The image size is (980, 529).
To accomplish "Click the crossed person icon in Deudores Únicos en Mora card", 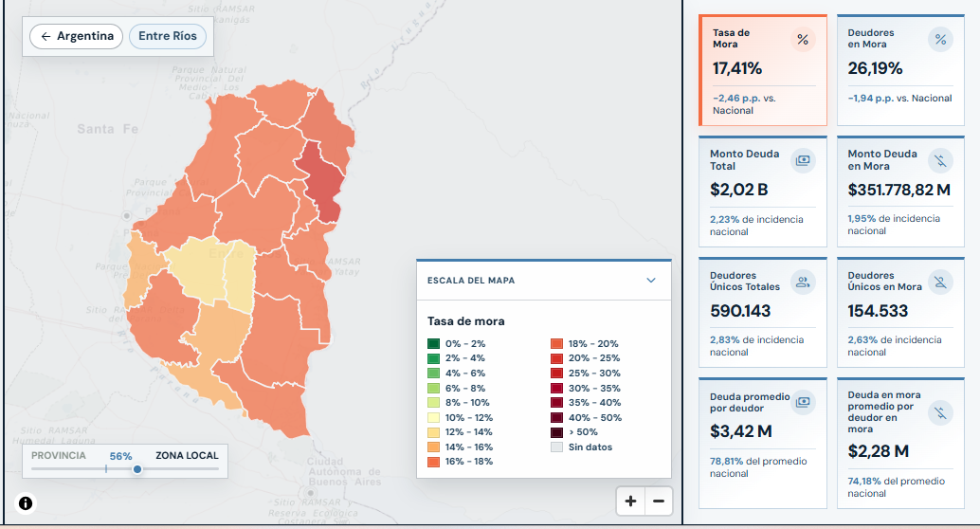I will pyautogui.click(x=940, y=282).
